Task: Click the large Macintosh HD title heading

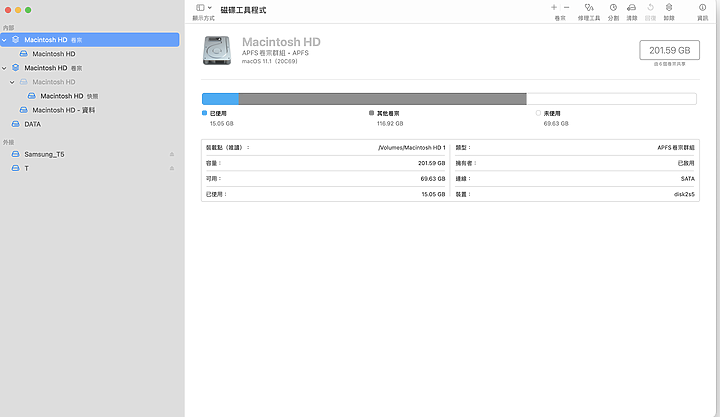Action: [x=281, y=42]
